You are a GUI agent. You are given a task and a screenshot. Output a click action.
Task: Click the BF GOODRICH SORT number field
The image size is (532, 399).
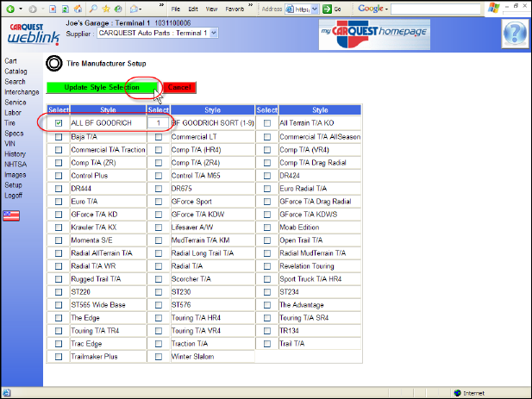(x=158, y=123)
